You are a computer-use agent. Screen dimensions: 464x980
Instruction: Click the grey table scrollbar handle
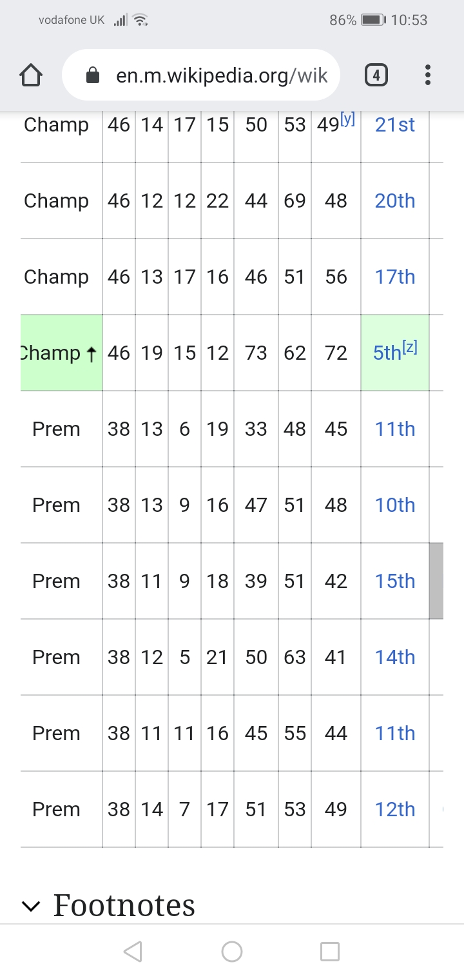[436, 581]
